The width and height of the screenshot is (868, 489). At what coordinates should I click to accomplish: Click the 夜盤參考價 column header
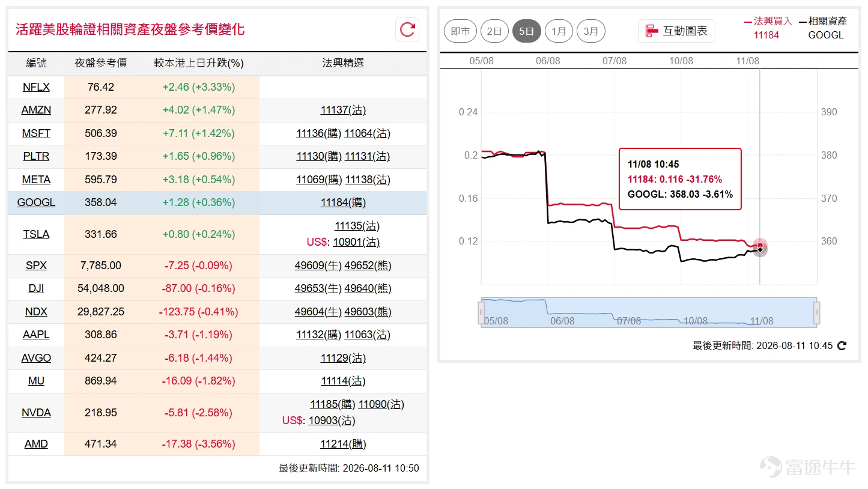coord(101,63)
